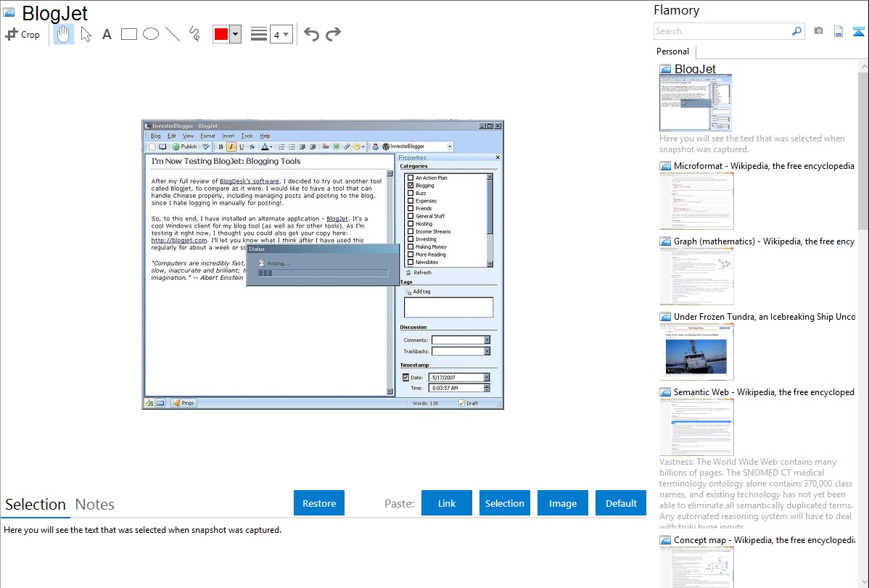Open the InvestorBlogger account dropdown
The height and width of the screenshot is (588, 869).
coord(450,147)
